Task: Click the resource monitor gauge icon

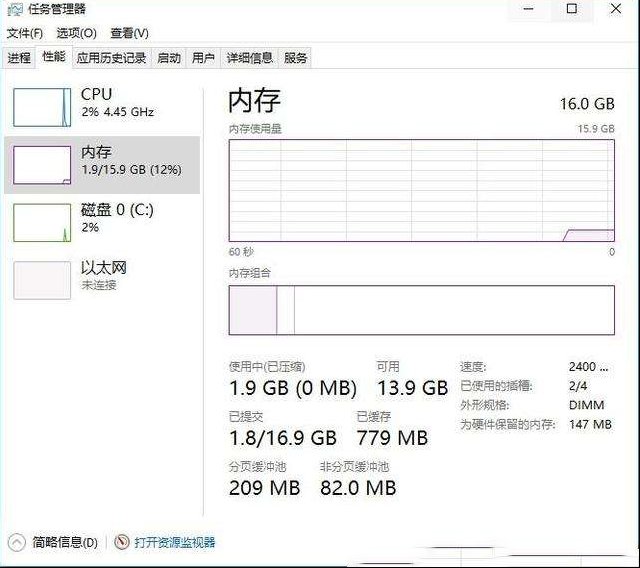Action: tap(122, 542)
